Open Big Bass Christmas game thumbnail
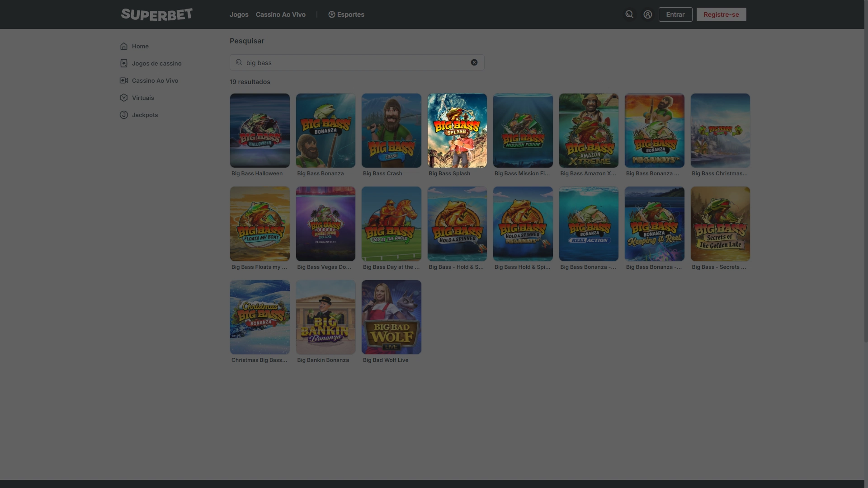 click(720, 131)
